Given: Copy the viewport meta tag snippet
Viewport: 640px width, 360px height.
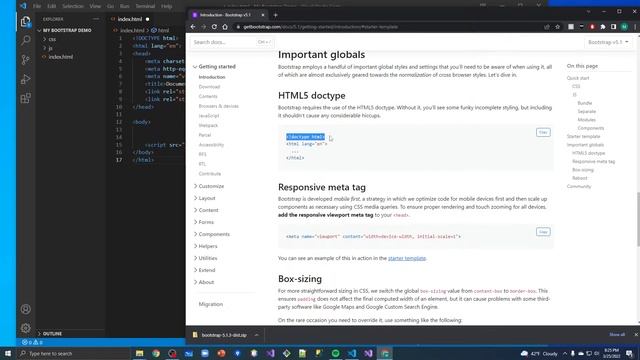Looking at the screenshot, I should (x=543, y=232).
